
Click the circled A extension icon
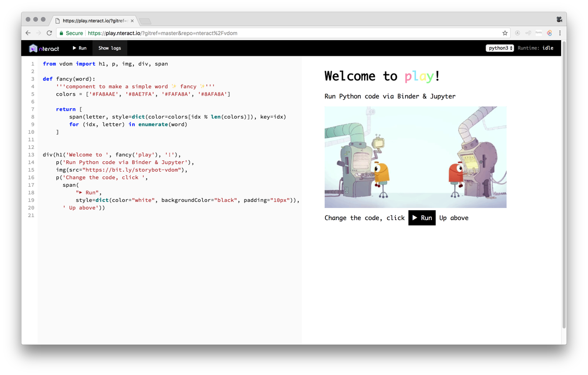[x=517, y=33]
